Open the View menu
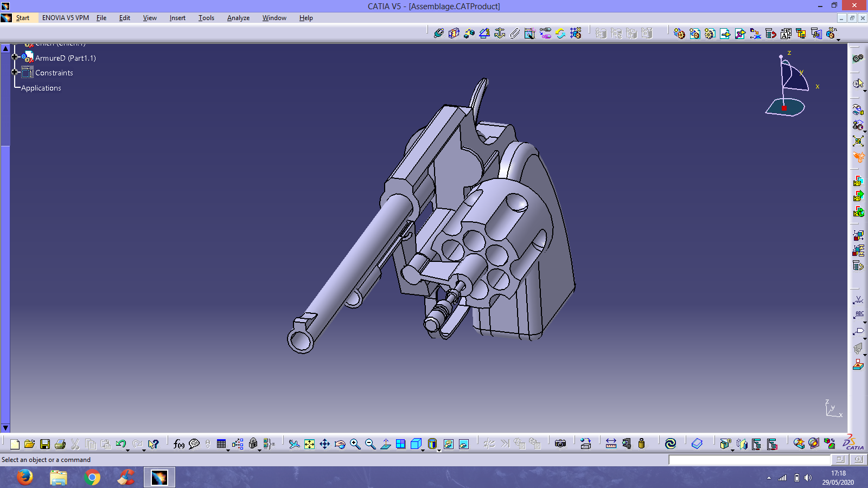Viewport: 868px width, 488px height. pyautogui.click(x=150, y=18)
